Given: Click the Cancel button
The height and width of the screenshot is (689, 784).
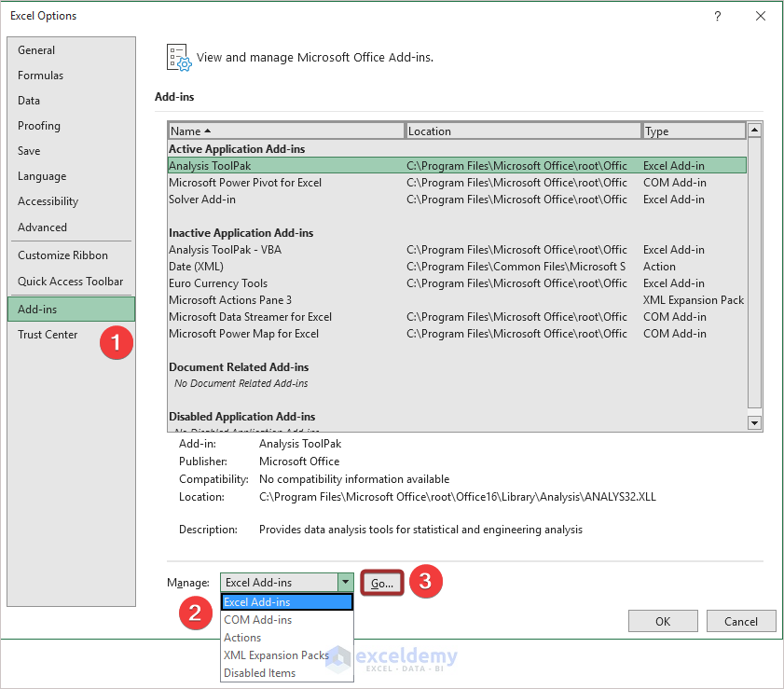Looking at the screenshot, I should 741,621.
